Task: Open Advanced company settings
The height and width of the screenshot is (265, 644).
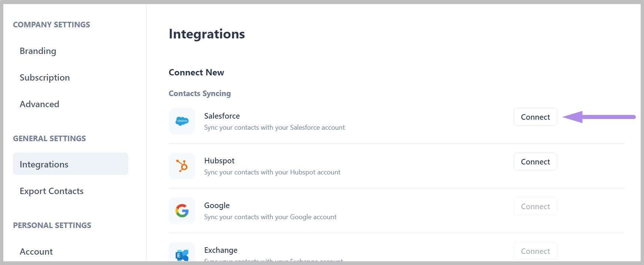Action: 40,104
